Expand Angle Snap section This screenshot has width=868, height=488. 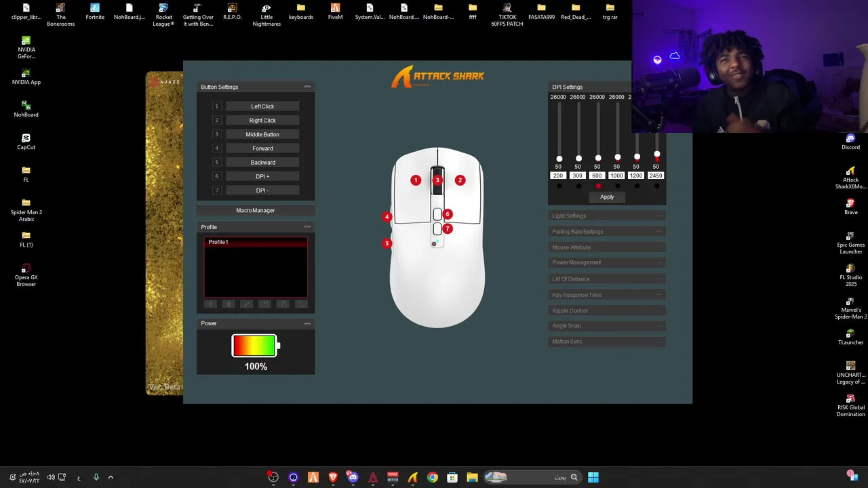(607, 326)
